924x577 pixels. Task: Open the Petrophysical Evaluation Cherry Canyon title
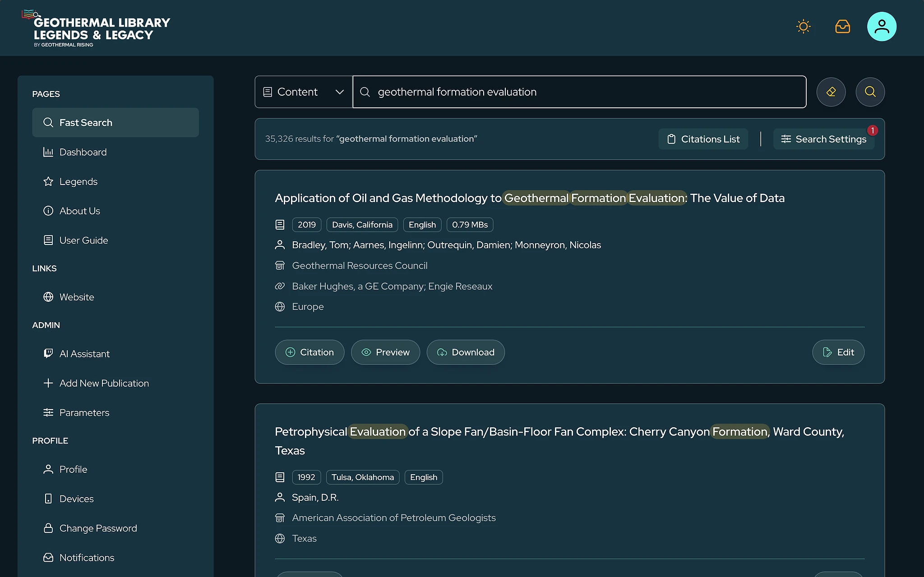coord(559,441)
